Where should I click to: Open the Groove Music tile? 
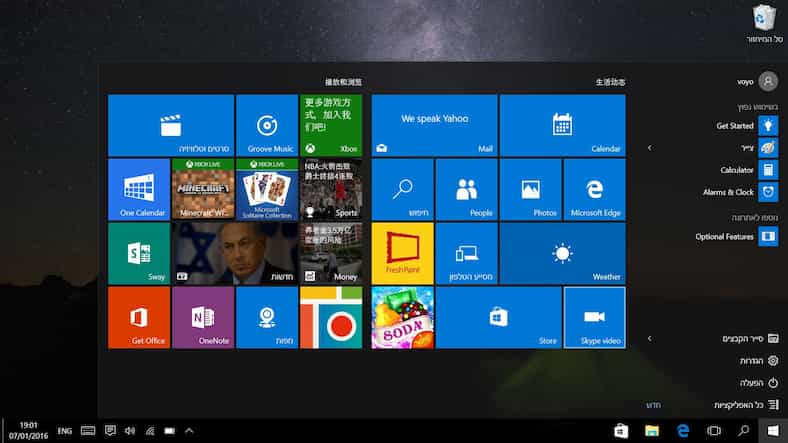point(266,125)
